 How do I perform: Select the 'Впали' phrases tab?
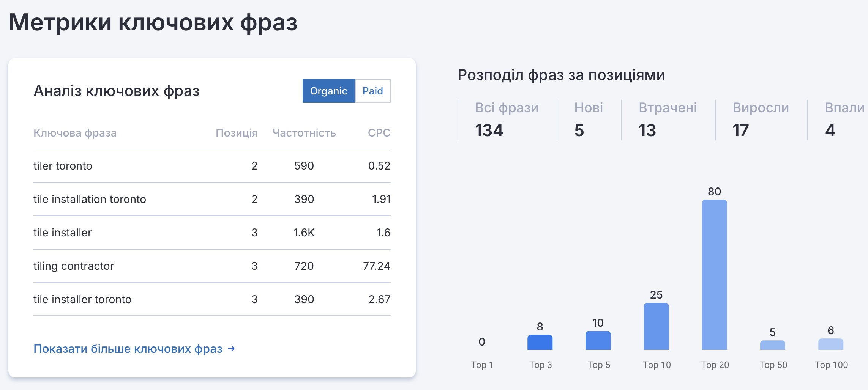844,120
